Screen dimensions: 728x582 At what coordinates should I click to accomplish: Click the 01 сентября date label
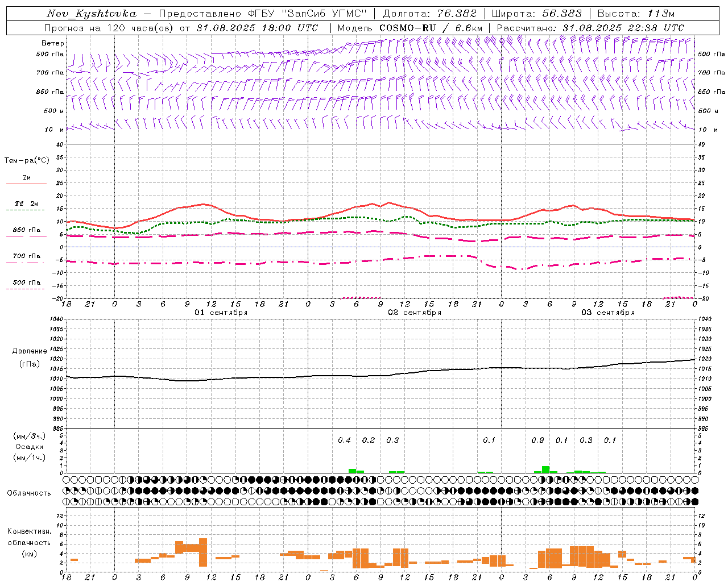pyautogui.click(x=221, y=313)
